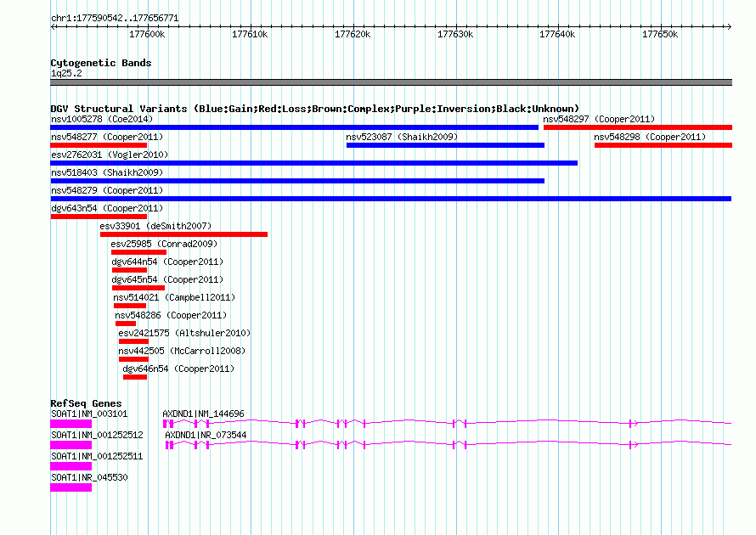Open nsv548298 (Cooper2011) variant label
This screenshot has height=535, width=756.
(650, 137)
